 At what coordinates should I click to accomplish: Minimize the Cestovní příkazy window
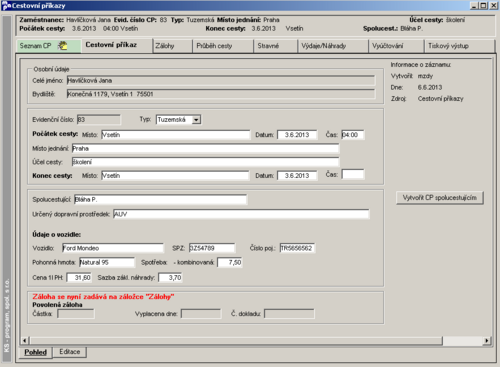point(474,6)
